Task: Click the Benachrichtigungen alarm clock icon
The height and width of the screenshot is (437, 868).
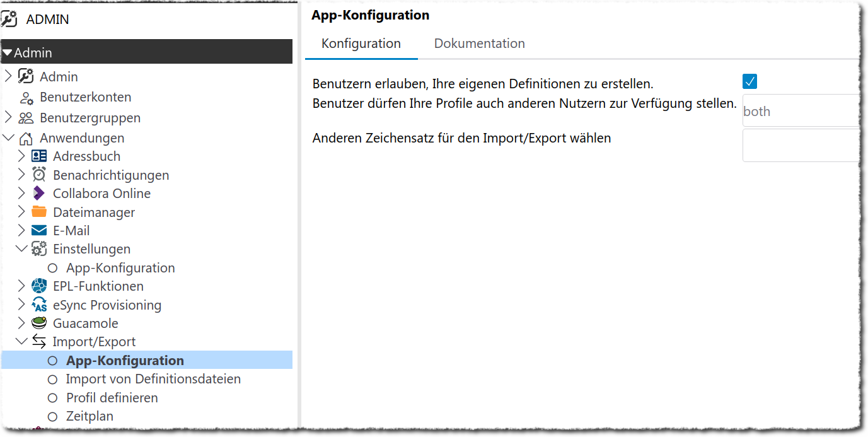Action: 39,175
